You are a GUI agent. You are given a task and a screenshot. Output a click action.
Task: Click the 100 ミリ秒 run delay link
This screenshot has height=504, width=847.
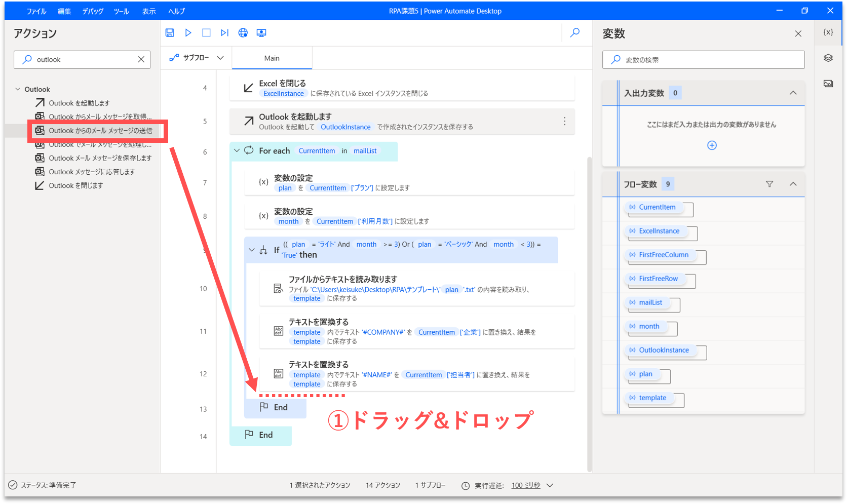tap(526, 485)
